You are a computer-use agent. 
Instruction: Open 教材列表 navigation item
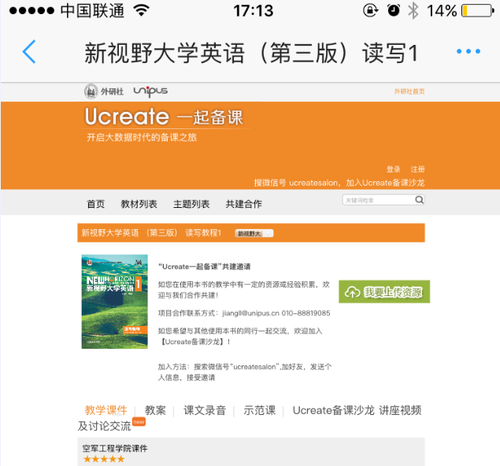139,204
